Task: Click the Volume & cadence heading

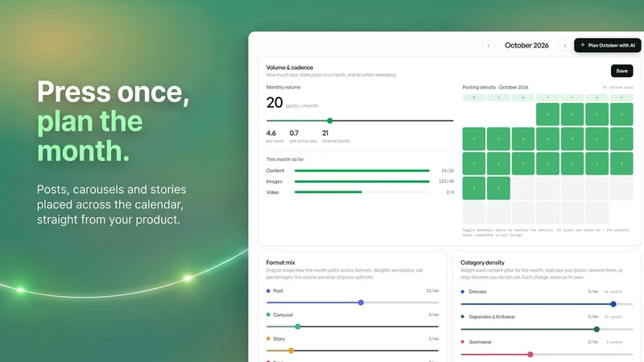Action: (x=290, y=68)
